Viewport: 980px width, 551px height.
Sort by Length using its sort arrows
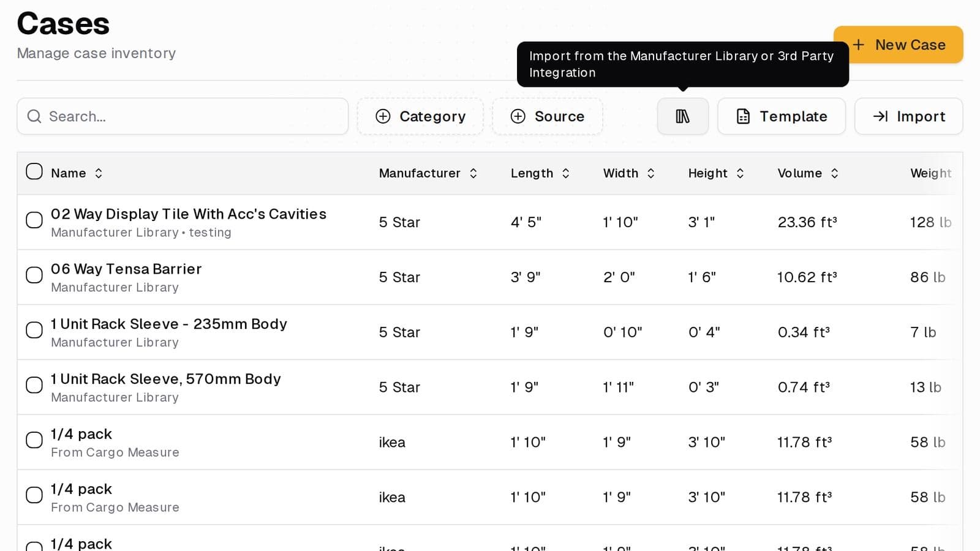[x=566, y=173]
